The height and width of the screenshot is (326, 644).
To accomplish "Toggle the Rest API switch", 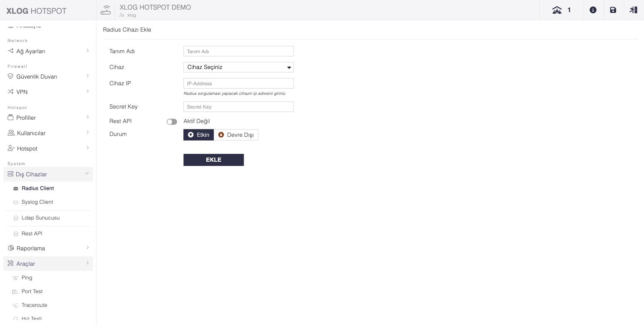I will click(x=172, y=121).
